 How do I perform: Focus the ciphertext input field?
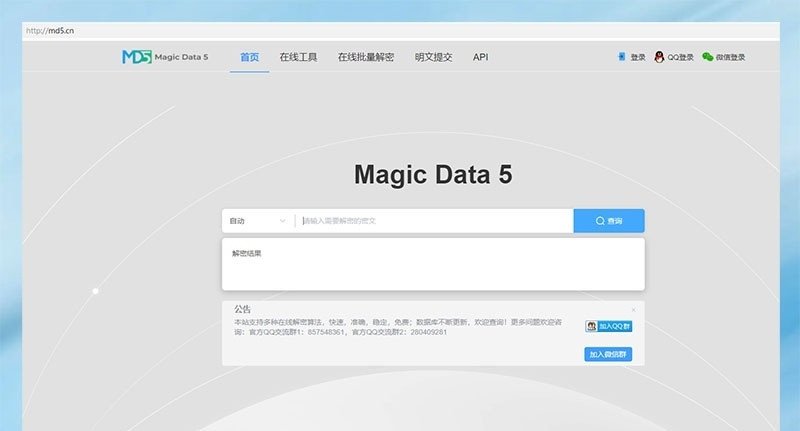click(x=435, y=221)
